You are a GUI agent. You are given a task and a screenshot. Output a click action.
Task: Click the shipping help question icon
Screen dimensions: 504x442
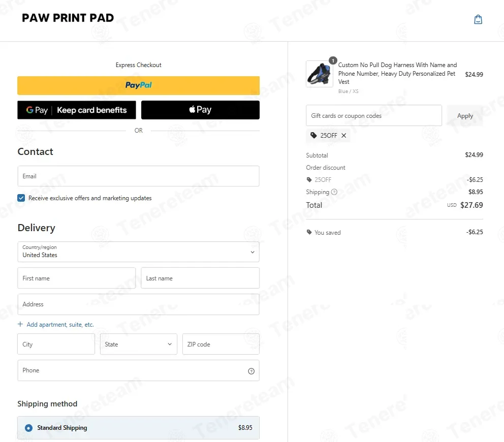(x=334, y=192)
